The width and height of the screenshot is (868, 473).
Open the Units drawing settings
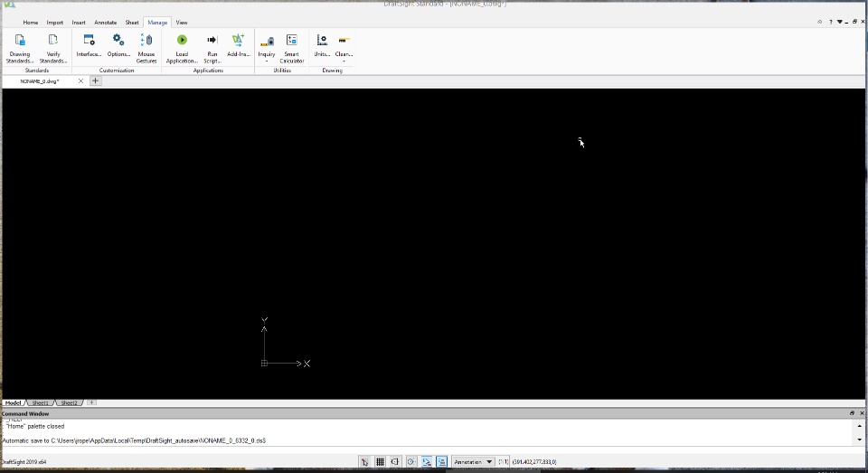(322, 45)
